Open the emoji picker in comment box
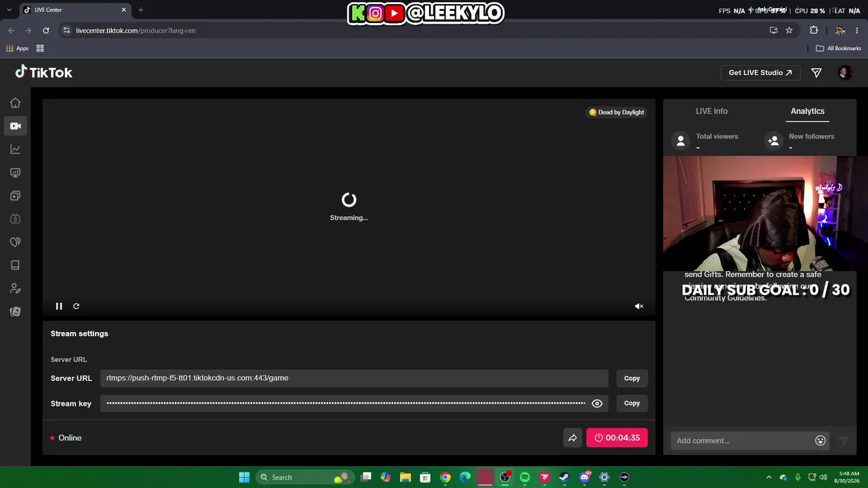 point(821,441)
